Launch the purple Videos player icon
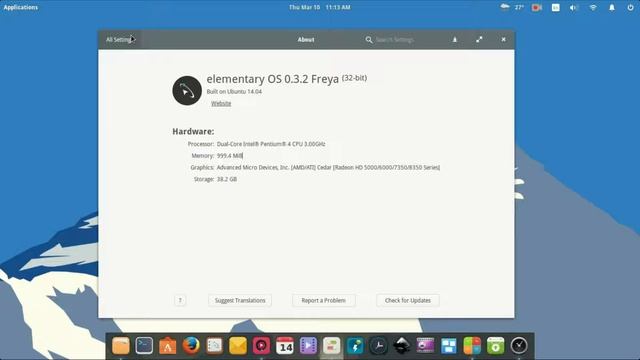Screen dimensions: 640x360 point(308,346)
